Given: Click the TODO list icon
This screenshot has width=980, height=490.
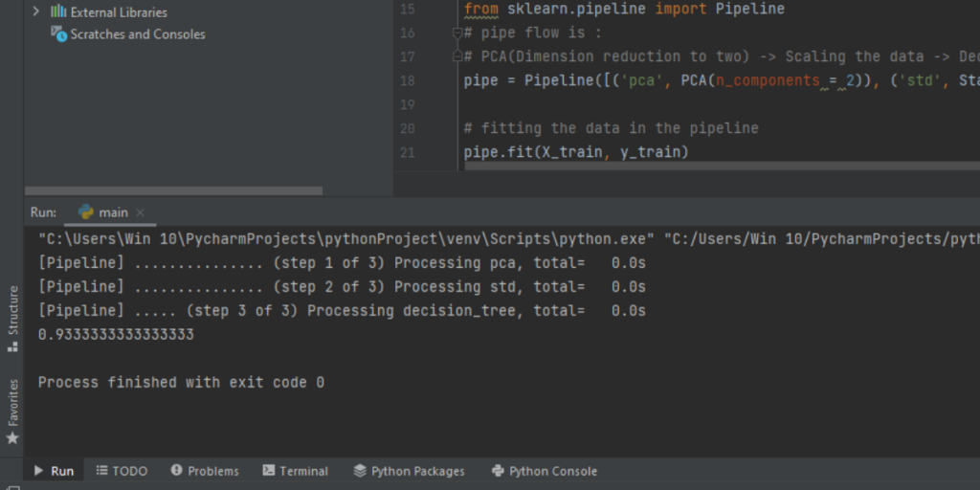Looking at the screenshot, I should click(x=101, y=470).
